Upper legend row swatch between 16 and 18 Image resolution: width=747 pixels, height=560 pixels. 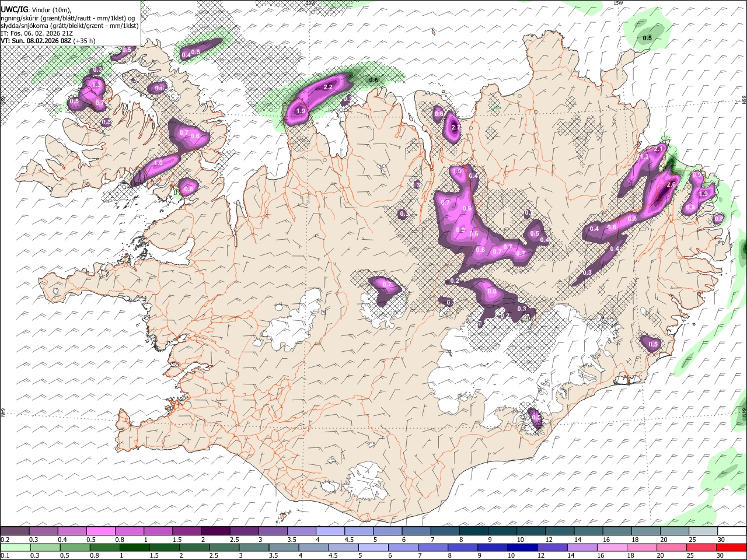point(617,531)
